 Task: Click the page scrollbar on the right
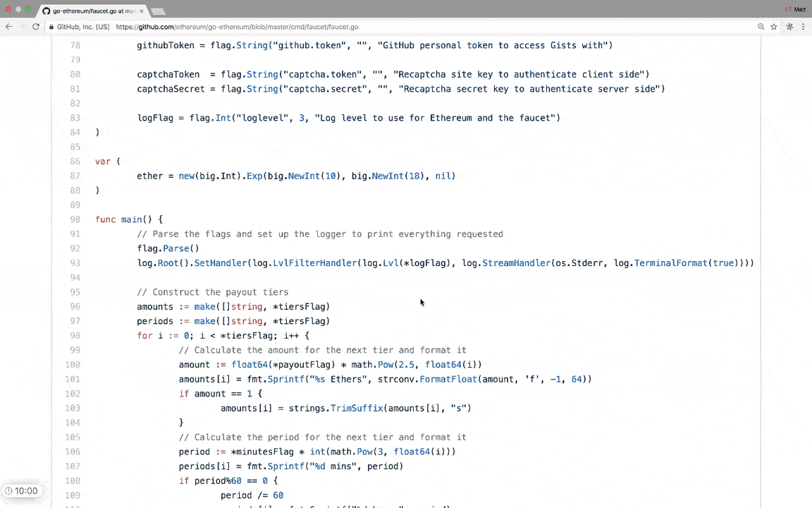click(808, 212)
